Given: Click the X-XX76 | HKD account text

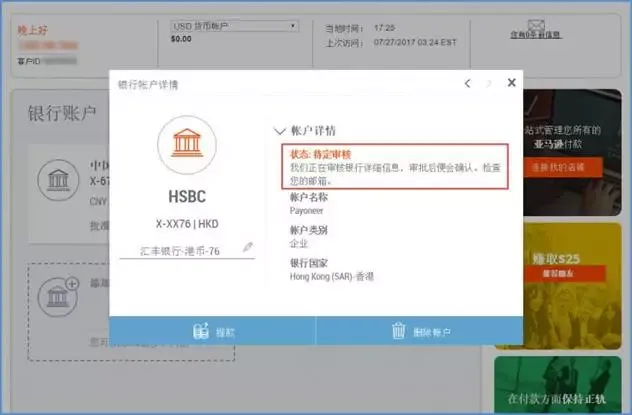Looking at the screenshot, I should pyautogui.click(x=187, y=224).
